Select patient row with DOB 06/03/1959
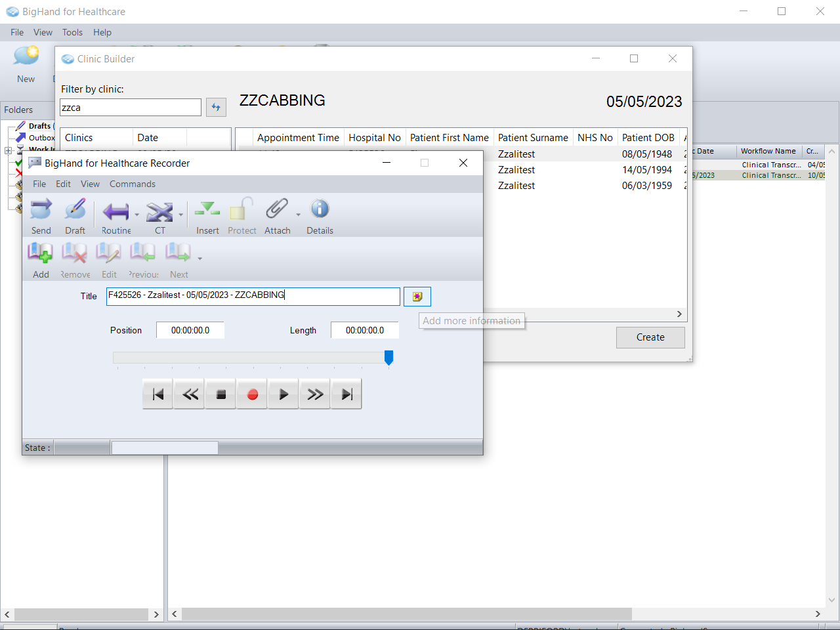The image size is (840, 630). (x=585, y=186)
